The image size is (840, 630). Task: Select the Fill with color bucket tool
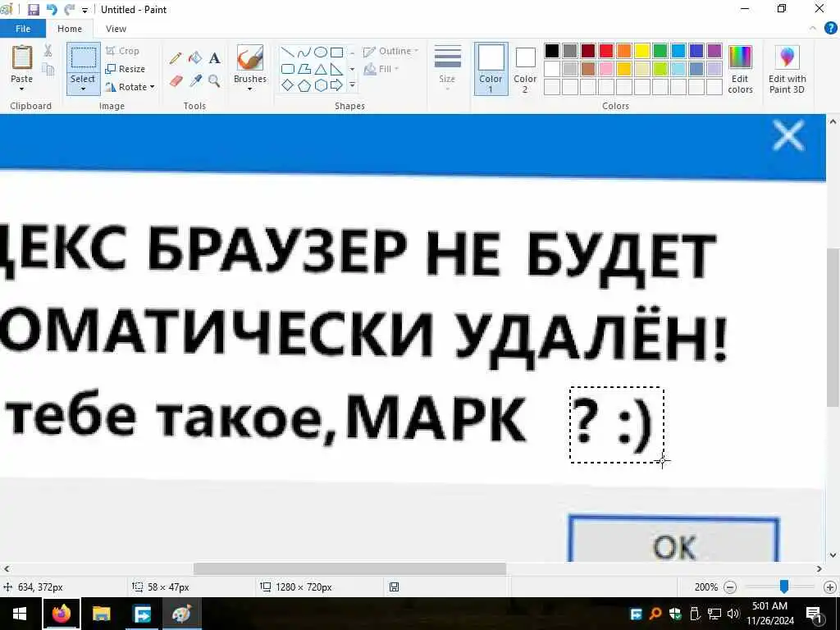[x=195, y=58]
